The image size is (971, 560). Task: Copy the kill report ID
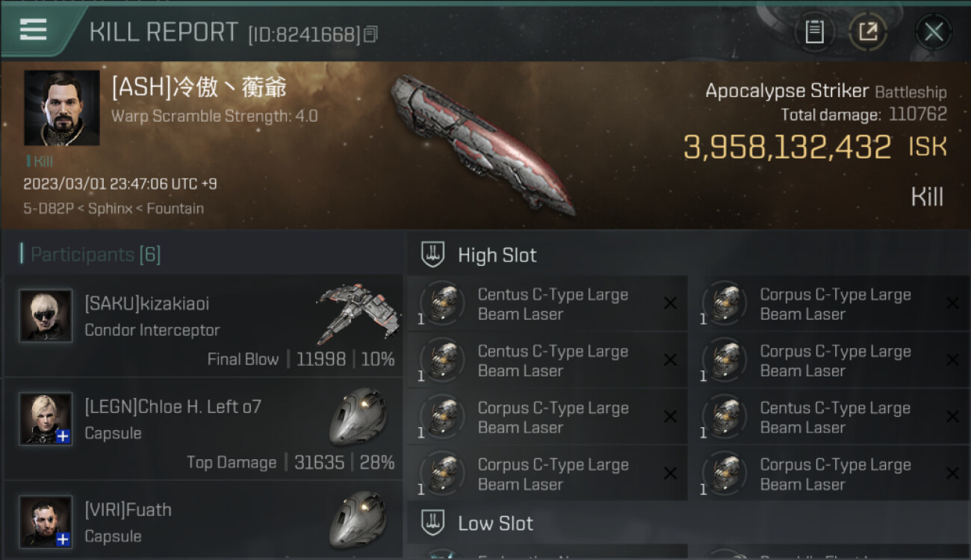pyautogui.click(x=370, y=34)
